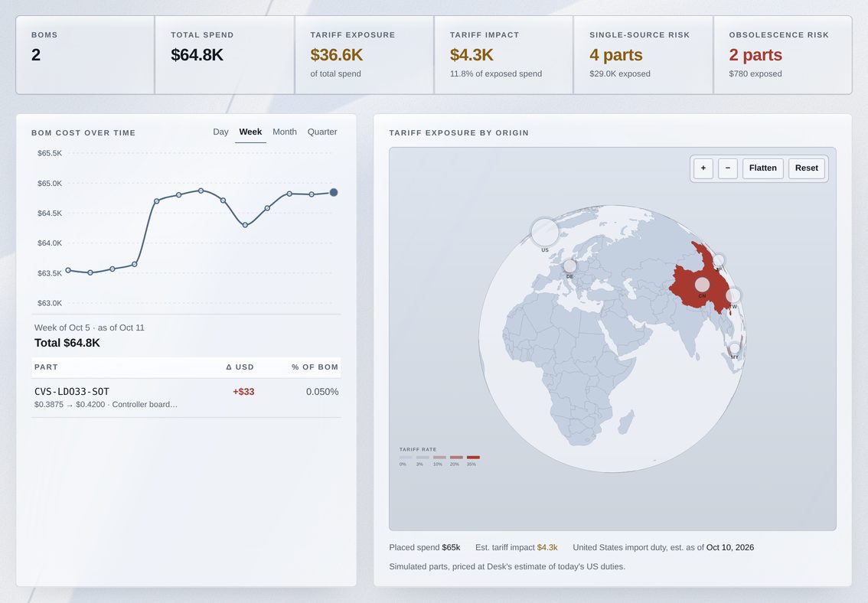The width and height of the screenshot is (868, 603).
Task: Select the DE origin marker on map
Action: click(x=569, y=266)
